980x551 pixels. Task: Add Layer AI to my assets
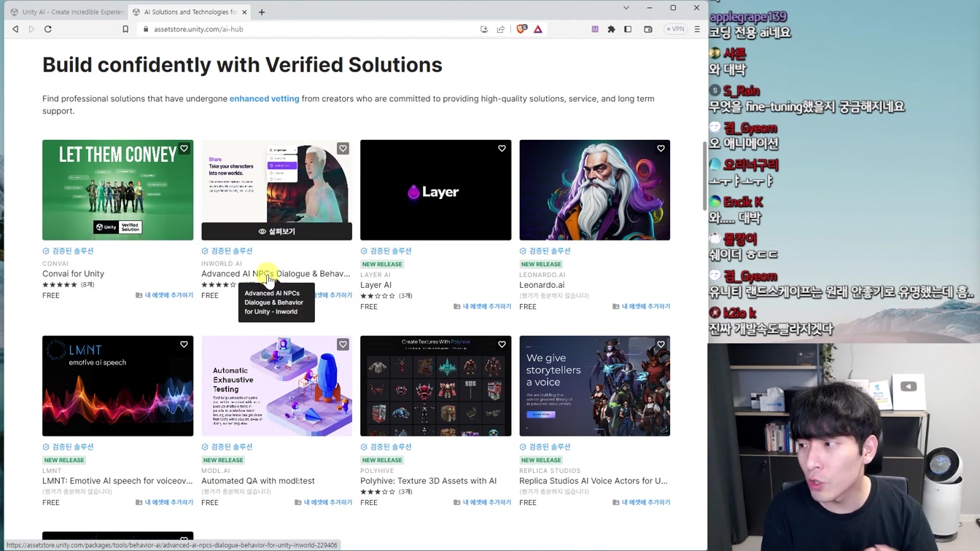482,306
